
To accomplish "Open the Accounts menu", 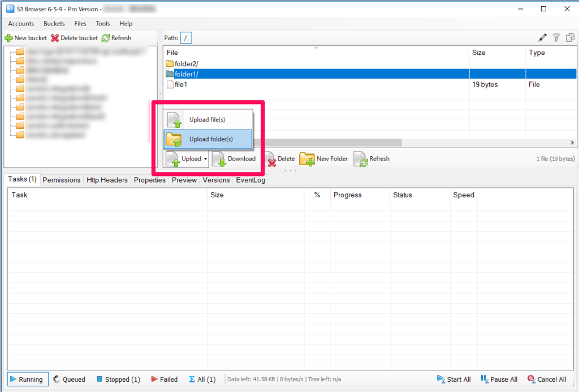I will 21,23.
